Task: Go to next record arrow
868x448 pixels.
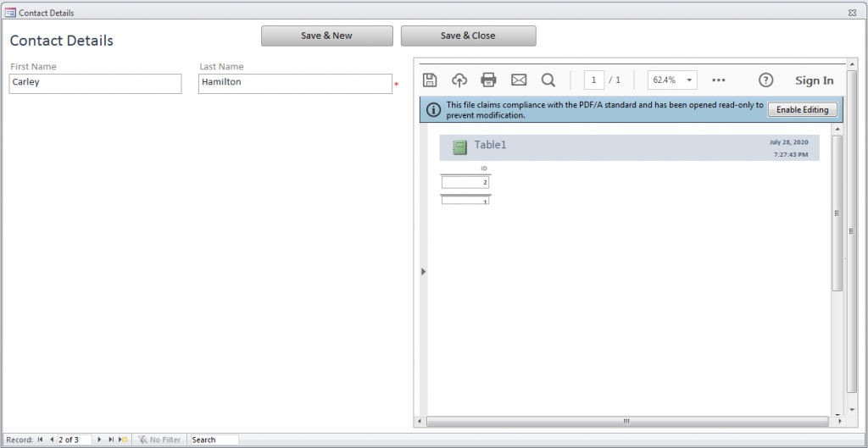Action: (99, 440)
